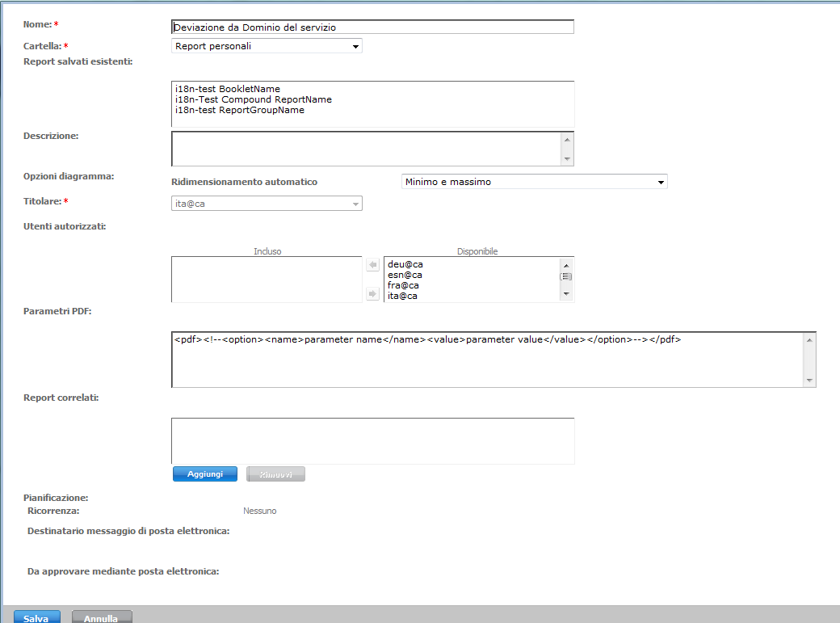Click Parametri PDF scrollbar down arrow
Image resolution: width=840 pixels, height=623 pixels.
click(809, 380)
